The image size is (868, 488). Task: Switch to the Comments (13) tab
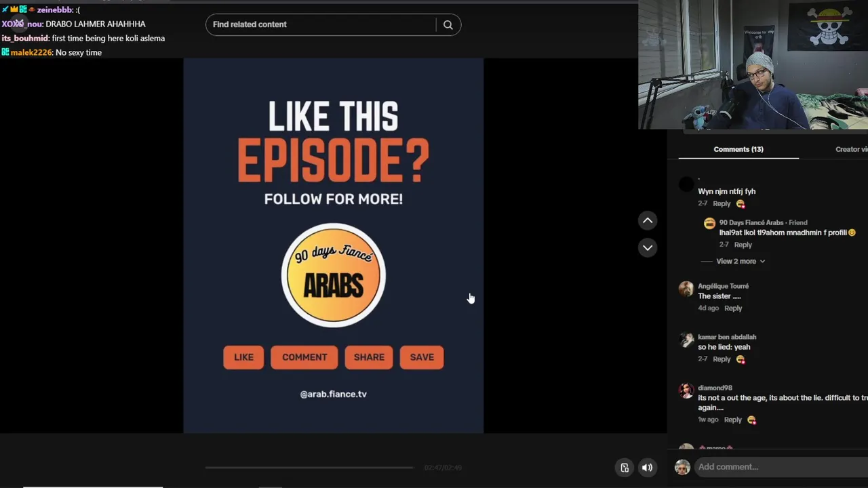(x=738, y=149)
